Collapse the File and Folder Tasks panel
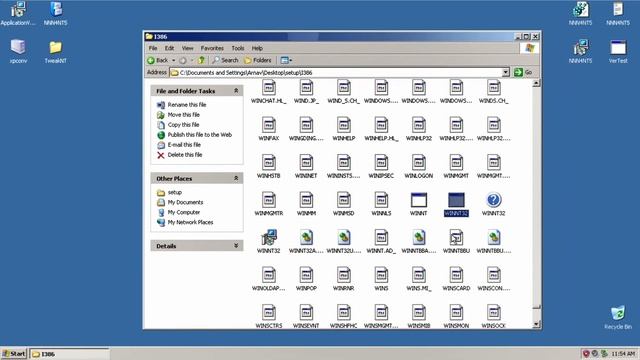 click(x=236, y=91)
